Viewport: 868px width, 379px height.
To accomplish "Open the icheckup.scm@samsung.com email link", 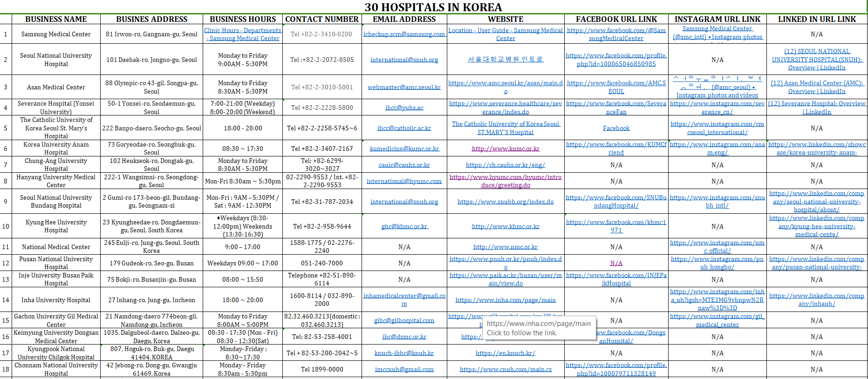I will pyautogui.click(x=404, y=34).
